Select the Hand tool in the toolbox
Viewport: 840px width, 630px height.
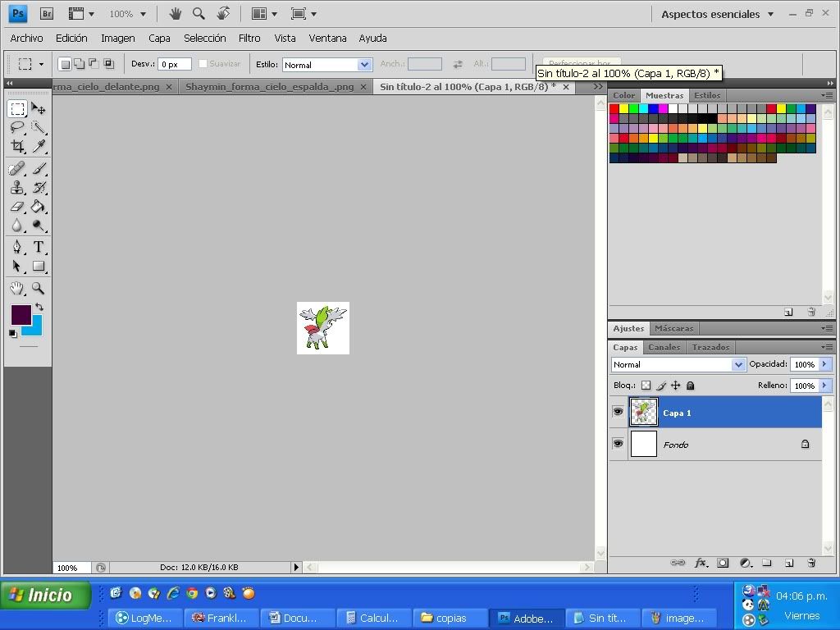(17, 288)
